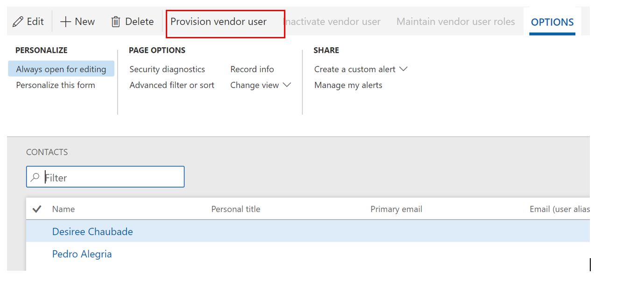Click into the contacts Filter field
Viewport: 644px width, 289px height.
112,178
